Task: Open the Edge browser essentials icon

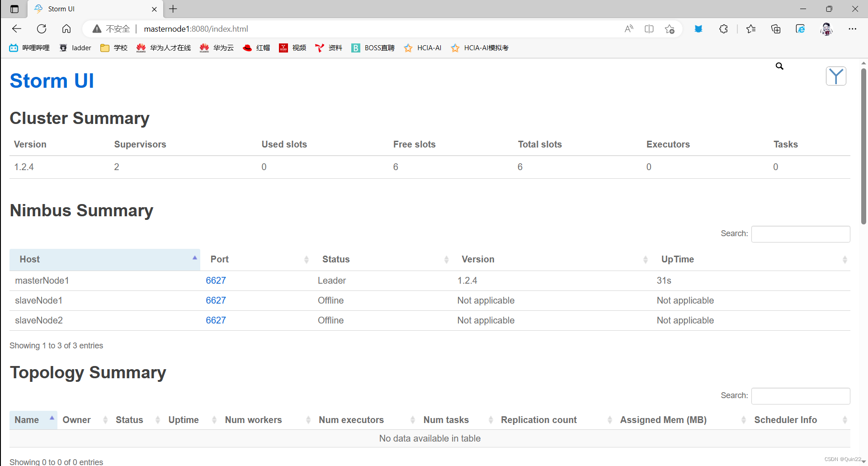Action: coord(800,29)
